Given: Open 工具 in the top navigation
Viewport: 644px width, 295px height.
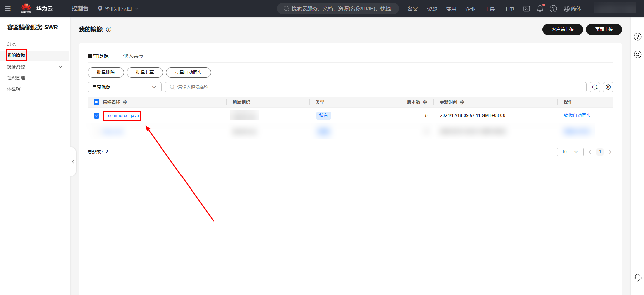Looking at the screenshot, I should 489,9.
